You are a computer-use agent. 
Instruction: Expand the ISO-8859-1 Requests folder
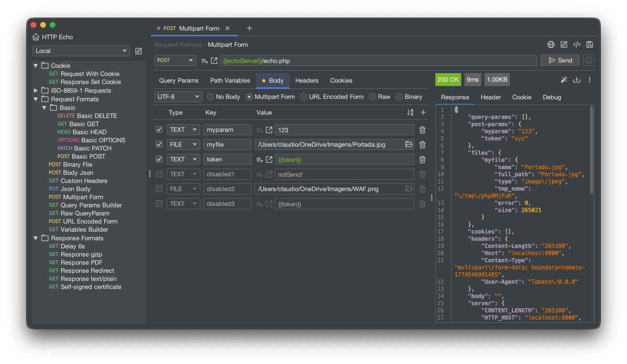coord(36,90)
